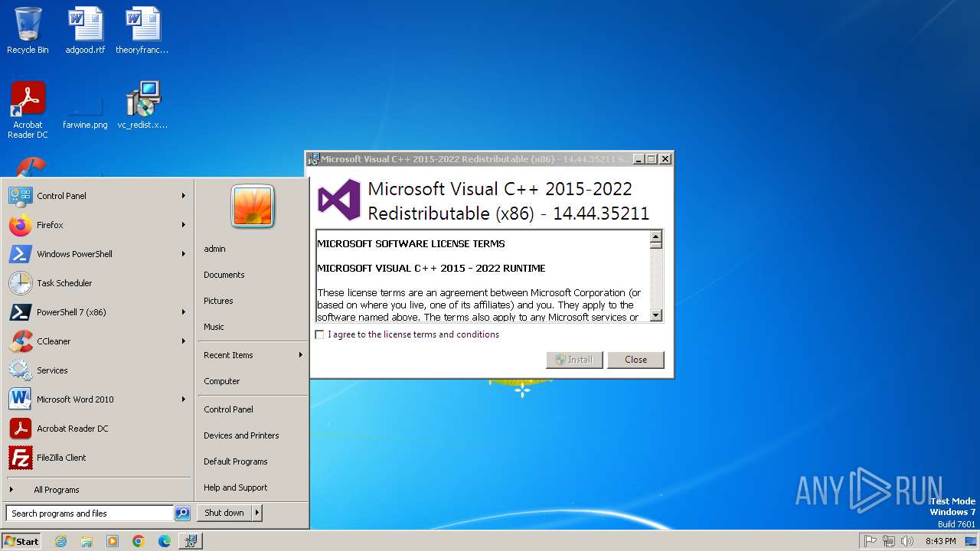Open Help and Support
Screen dimensions: 980x551
253,487
